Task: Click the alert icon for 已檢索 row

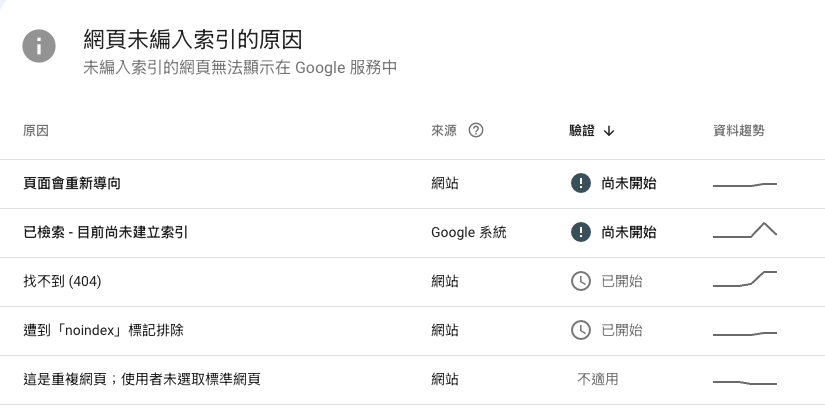Action: tap(580, 233)
